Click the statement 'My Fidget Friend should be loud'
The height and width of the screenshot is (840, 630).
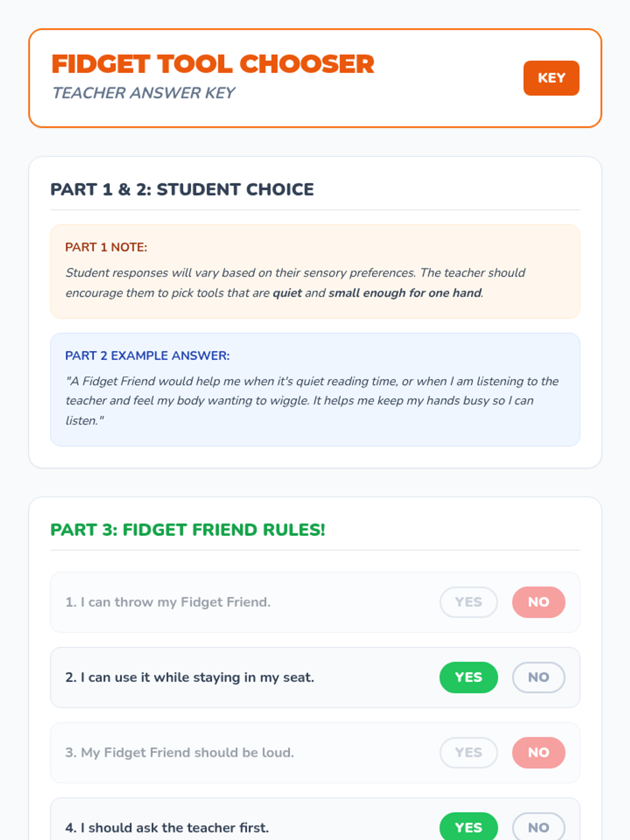point(179,752)
